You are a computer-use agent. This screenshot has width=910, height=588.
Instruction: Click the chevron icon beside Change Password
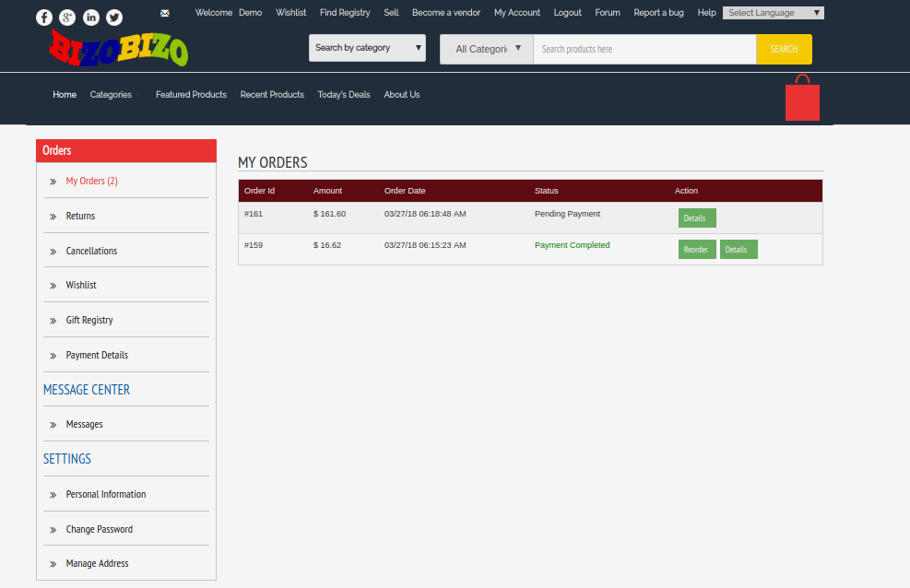tap(53, 529)
